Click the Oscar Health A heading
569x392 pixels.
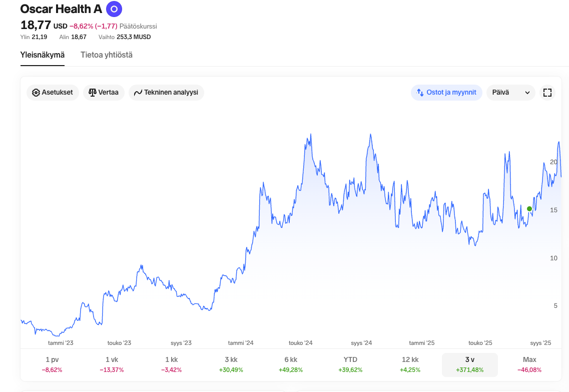click(x=61, y=9)
